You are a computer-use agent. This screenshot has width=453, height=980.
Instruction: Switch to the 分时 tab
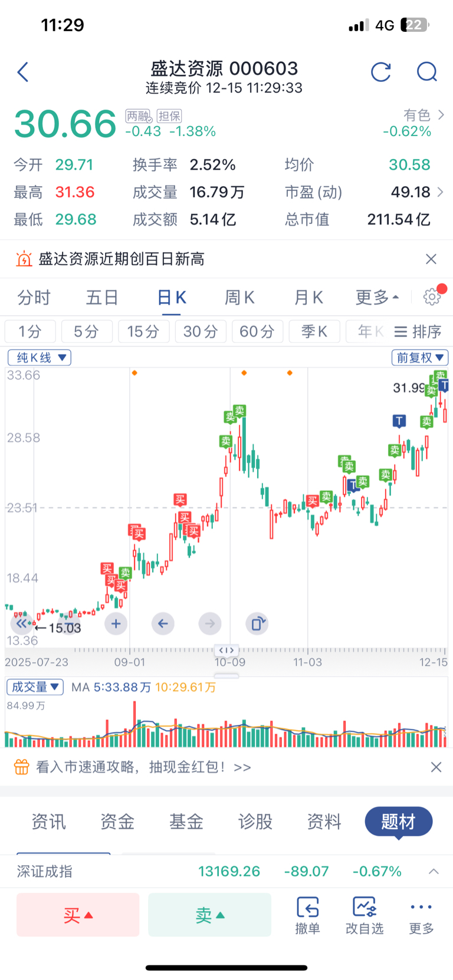34,298
